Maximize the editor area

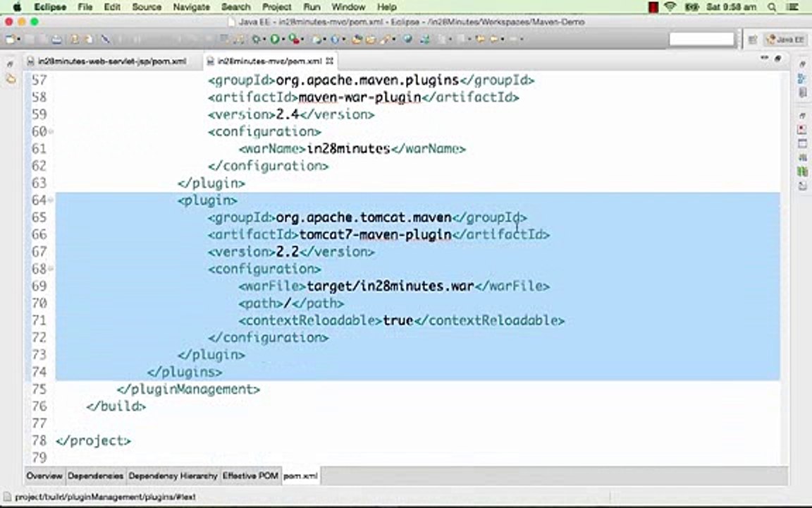point(777,59)
